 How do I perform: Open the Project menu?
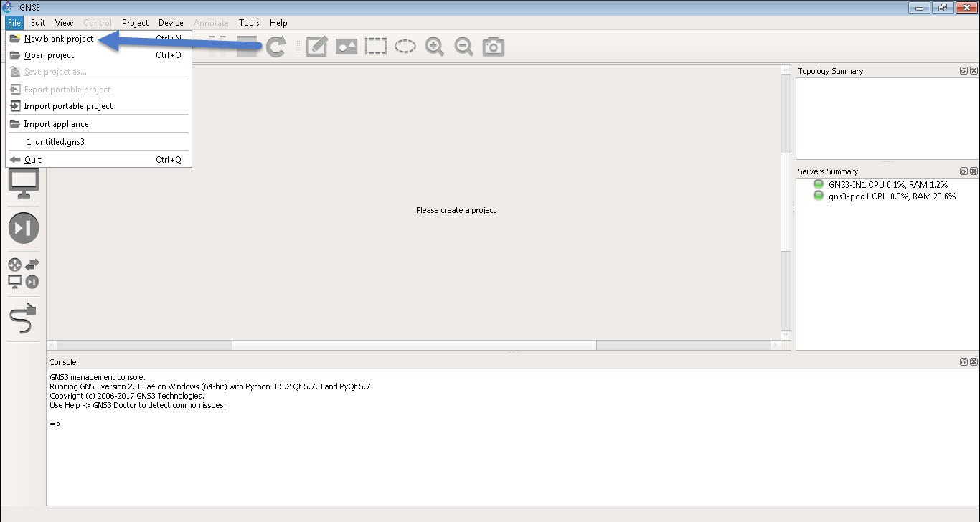pyautogui.click(x=135, y=23)
